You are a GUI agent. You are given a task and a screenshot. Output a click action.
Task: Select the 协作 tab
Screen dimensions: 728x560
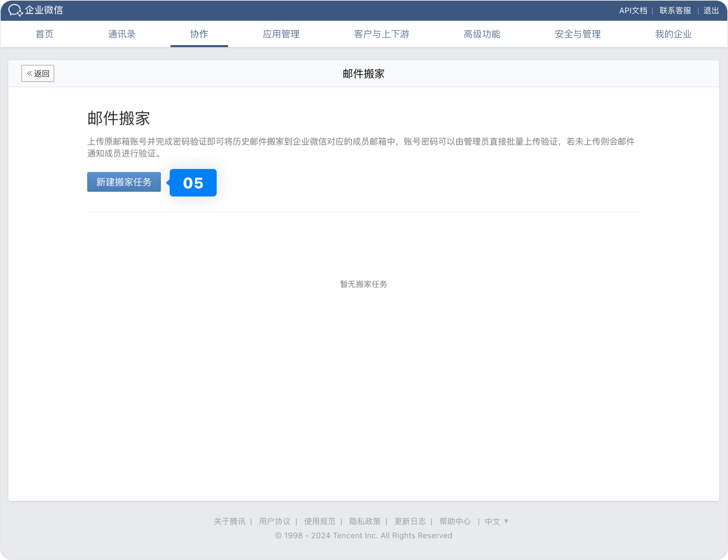point(199,34)
